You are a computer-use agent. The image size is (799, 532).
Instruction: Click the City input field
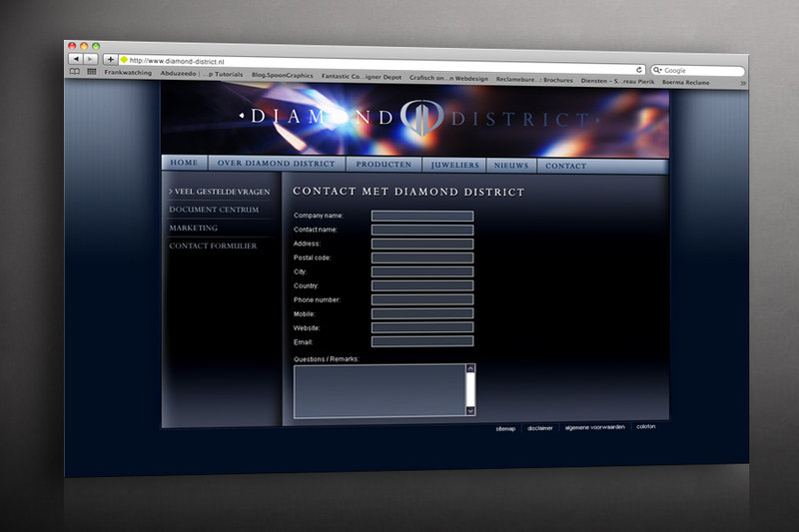(x=422, y=271)
